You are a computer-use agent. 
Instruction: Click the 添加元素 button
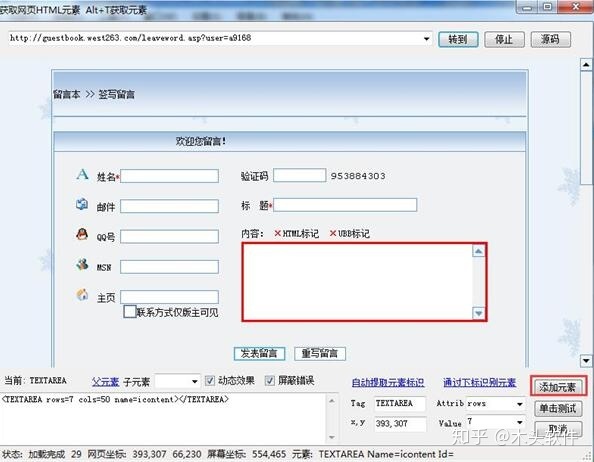(x=558, y=387)
